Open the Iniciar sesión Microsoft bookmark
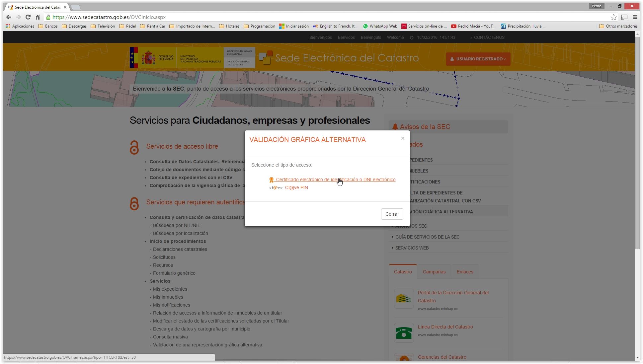 point(294,26)
